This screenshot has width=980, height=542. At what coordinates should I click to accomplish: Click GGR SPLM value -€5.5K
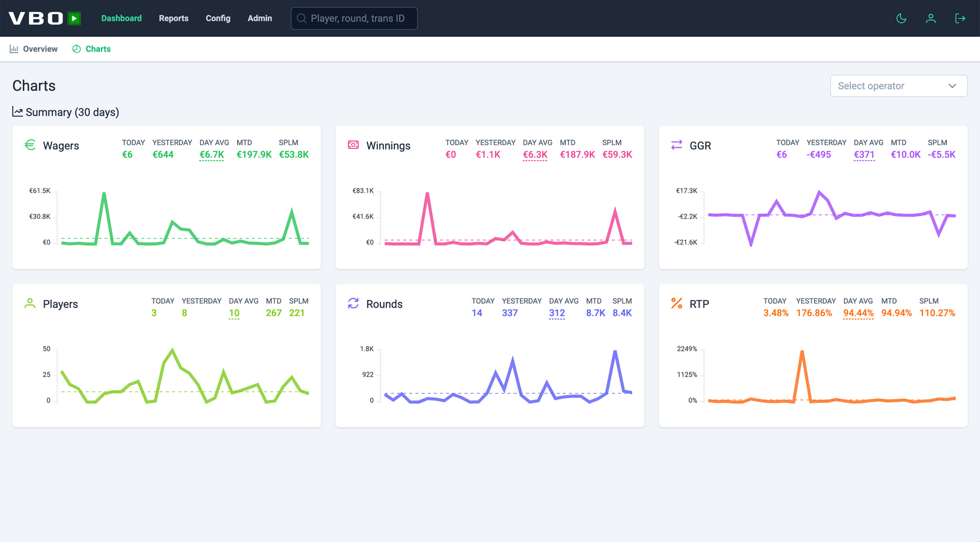[942, 155]
